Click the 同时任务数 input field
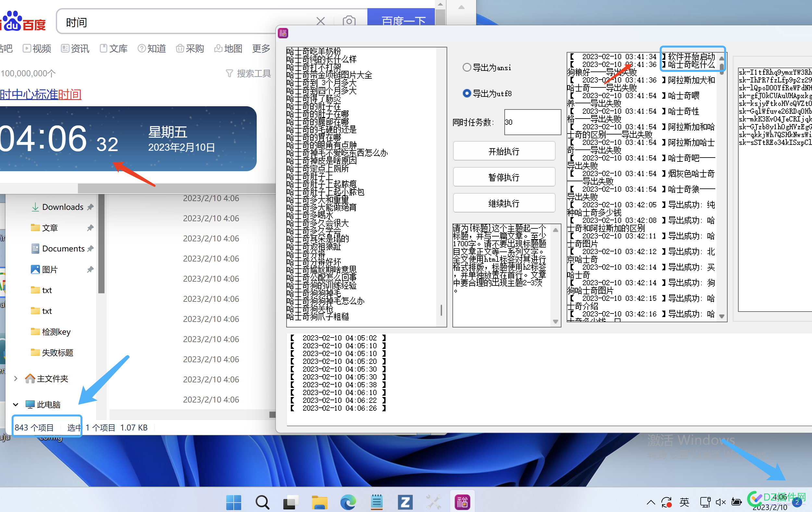 click(532, 122)
